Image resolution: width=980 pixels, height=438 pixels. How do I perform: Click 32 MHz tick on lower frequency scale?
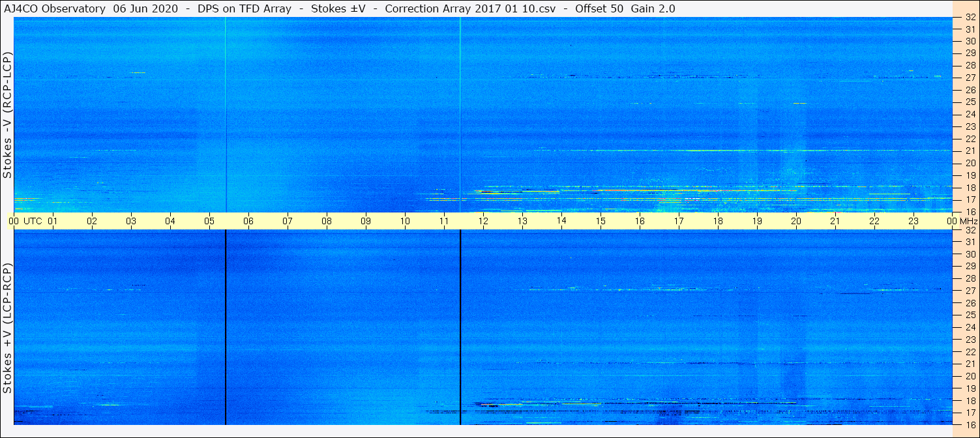coord(970,230)
